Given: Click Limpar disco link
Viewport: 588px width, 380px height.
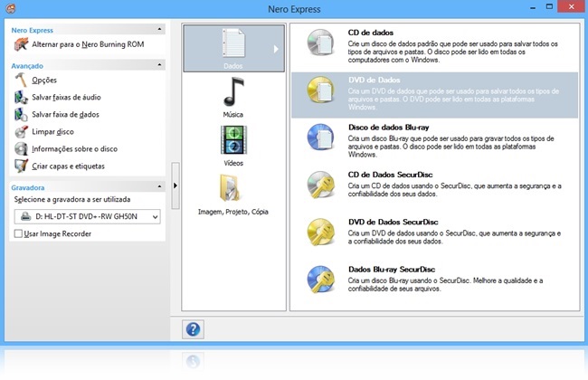Looking at the screenshot, I should tap(52, 132).
